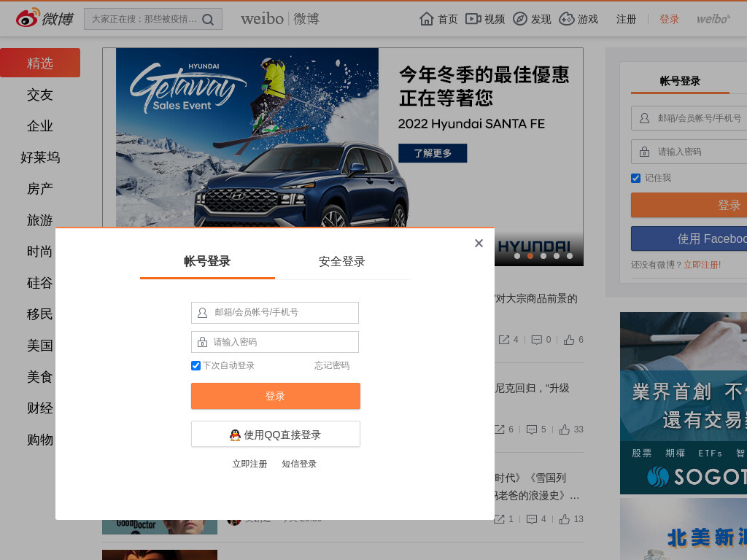Click sidebar orange 登录 button
The height and width of the screenshot is (560, 747).
[689, 205]
